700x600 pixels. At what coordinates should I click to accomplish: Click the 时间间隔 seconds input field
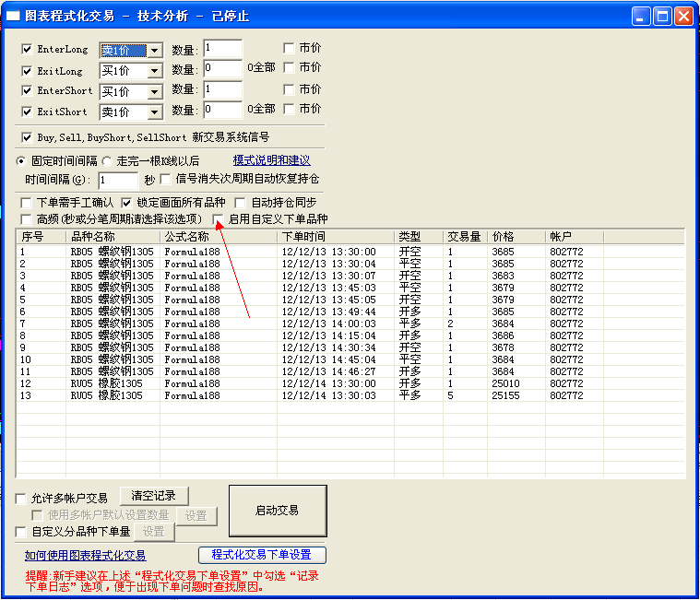pyautogui.click(x=117, y=181)
